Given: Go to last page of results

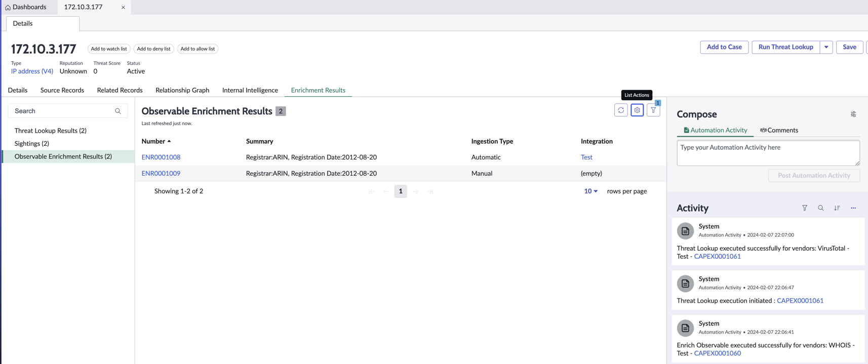Looking at the screenshot, I should click(x=430, y=191).
